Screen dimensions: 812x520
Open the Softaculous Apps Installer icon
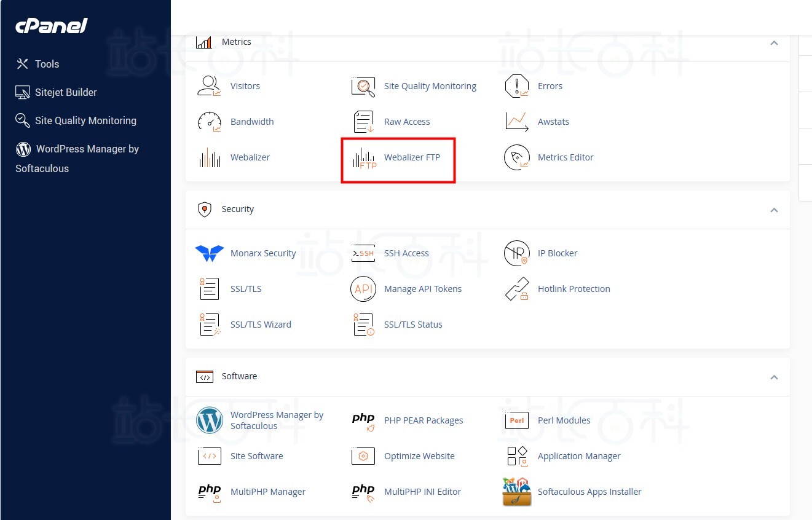click(x=517, y=492)
